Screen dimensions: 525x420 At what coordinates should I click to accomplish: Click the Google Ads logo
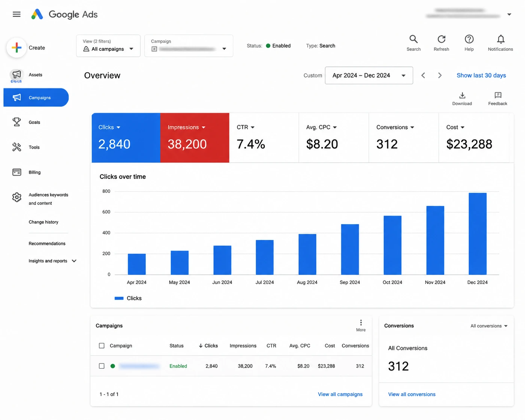click(x=64, y=14)
